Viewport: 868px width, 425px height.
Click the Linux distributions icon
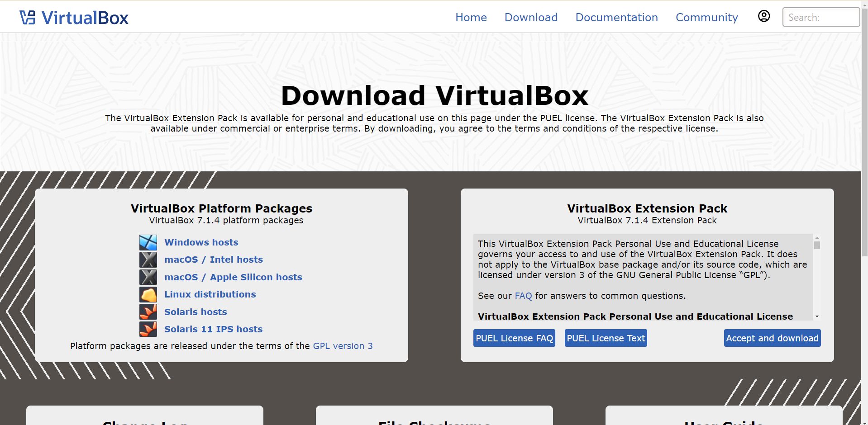click(148, 294)
